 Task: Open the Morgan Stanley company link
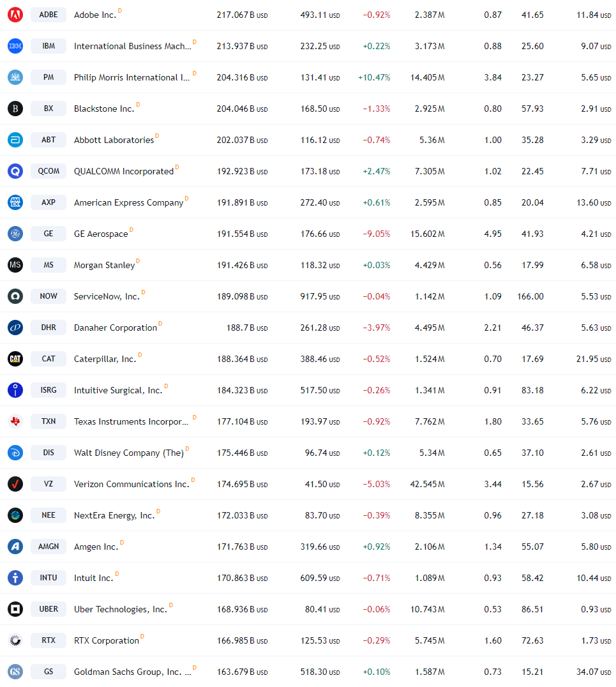[x=104, y=266]
